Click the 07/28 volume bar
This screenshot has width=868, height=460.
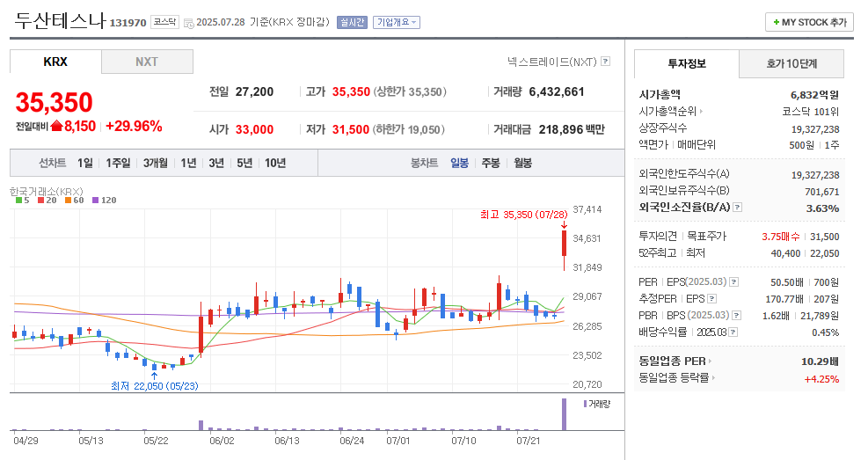pos(564,414)
